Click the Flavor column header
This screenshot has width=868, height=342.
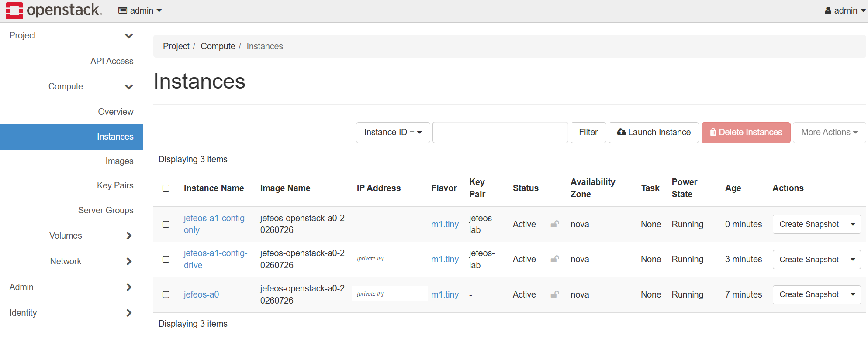coord(444,188)
